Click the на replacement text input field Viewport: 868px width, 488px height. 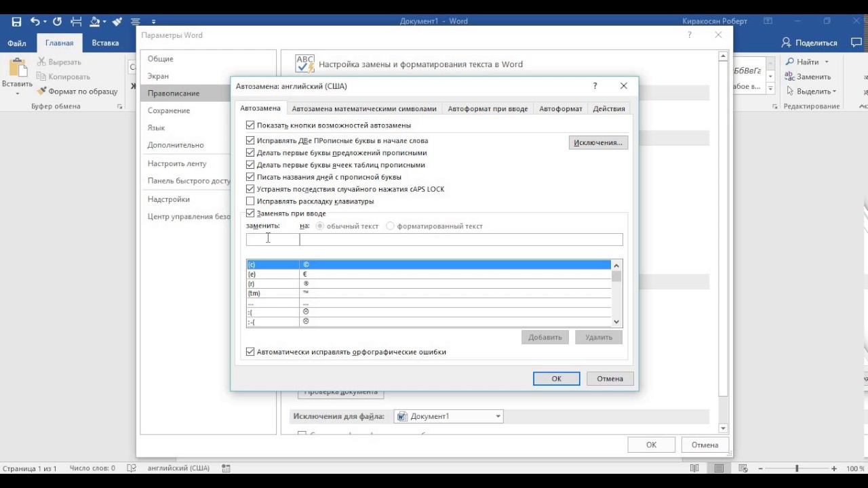[x=461, y=239]
